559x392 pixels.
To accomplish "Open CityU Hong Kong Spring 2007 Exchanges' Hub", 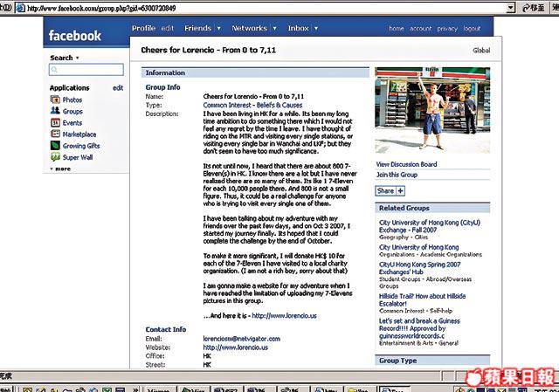I will [419, 268].
